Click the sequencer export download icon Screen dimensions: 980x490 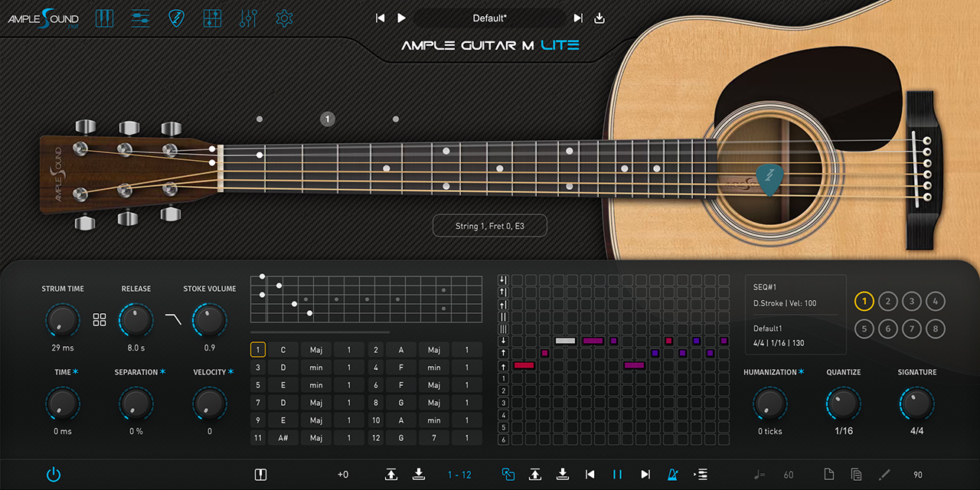tap(563, 475)
